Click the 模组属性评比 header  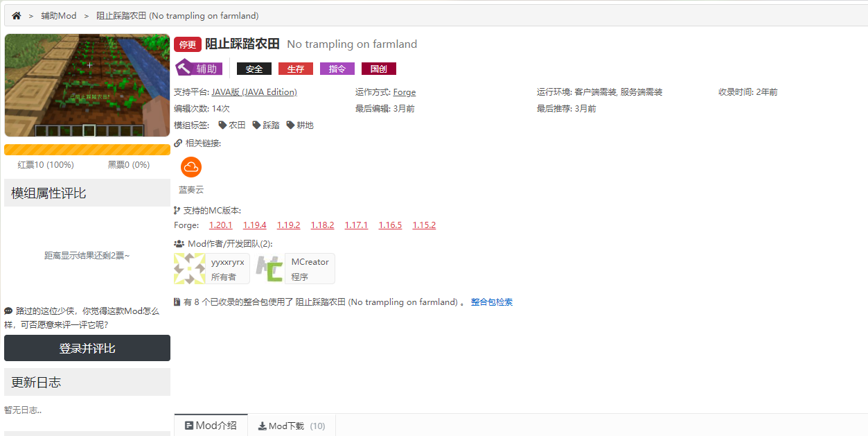pyautogui.click(x=87, y=193)
